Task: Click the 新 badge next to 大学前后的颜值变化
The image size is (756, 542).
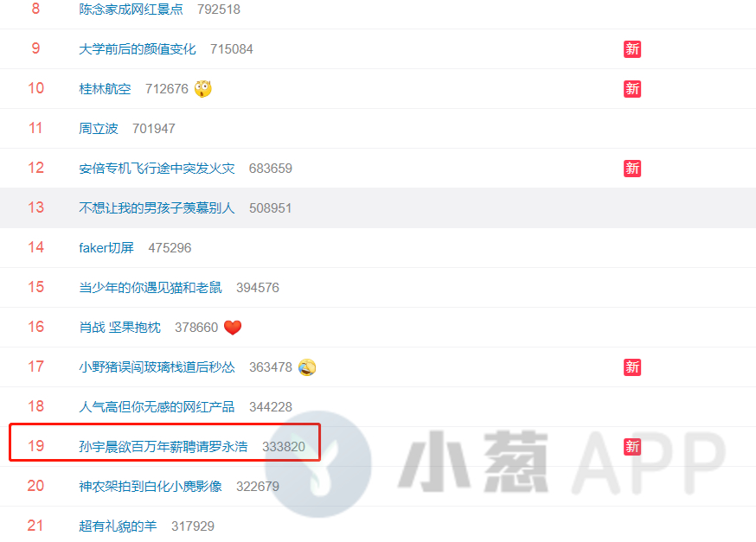Action: tap(632, 49)
